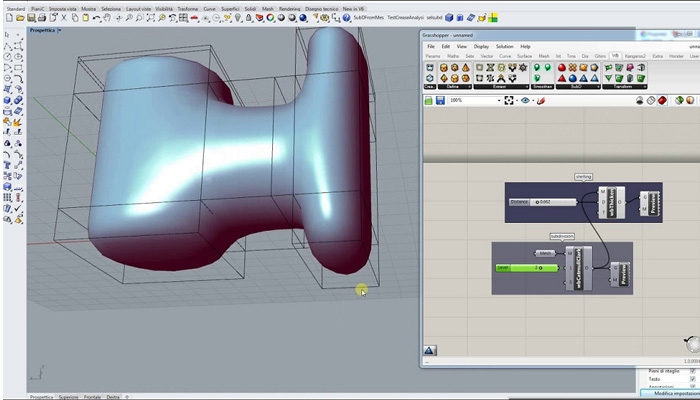Open the Solution menu in Grasshopper
700x400 pixels.
coord(504,46)
